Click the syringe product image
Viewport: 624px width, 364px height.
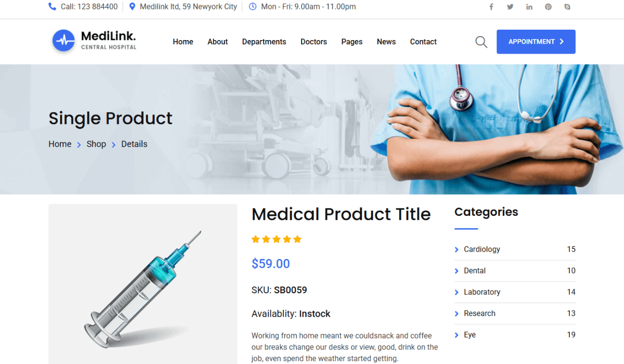(x=143, y=284)
